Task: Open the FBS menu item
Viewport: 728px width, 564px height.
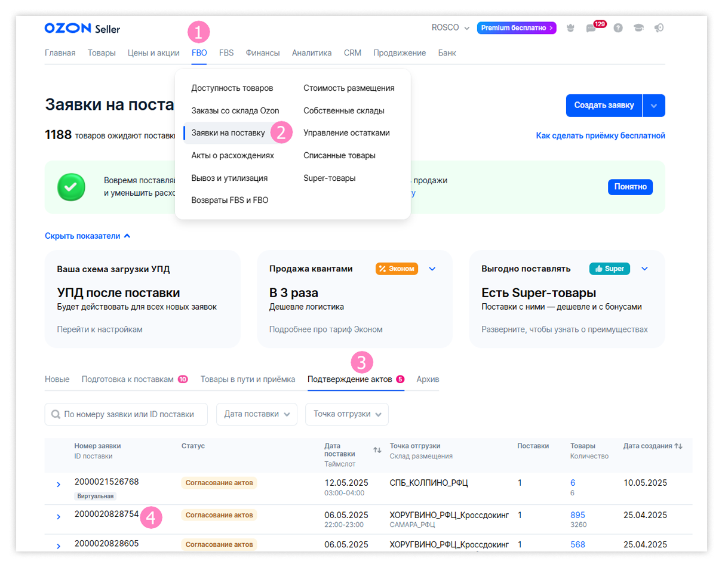Action: point(226,53)
